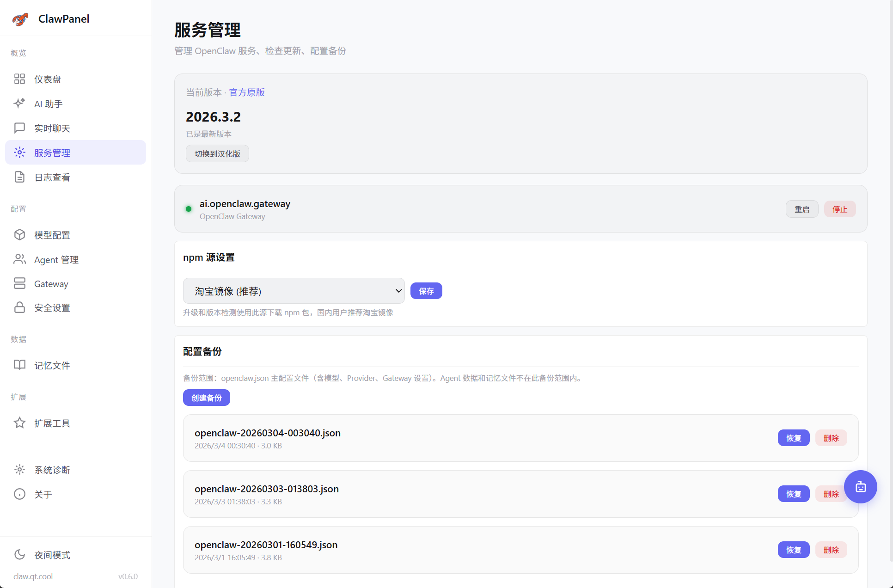Click the 已是最新版本 status text
Image resolution: width=893 pixels, height=588 pixels.
pos(208,134)
